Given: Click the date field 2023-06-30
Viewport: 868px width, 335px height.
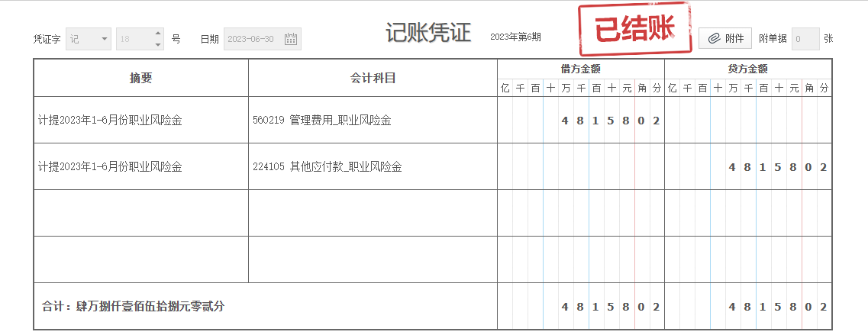Looking at the screenshot, I should click(252, 39).
